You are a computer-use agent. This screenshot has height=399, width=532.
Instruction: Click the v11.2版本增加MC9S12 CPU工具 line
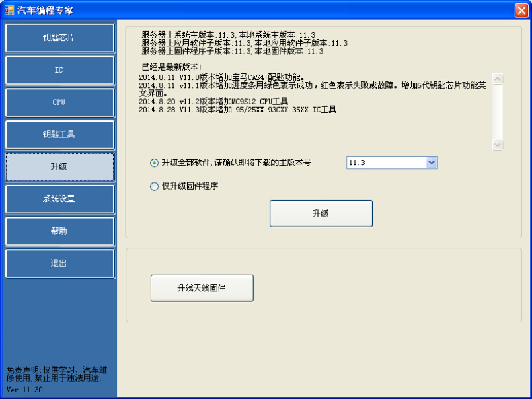pos(213,101)
